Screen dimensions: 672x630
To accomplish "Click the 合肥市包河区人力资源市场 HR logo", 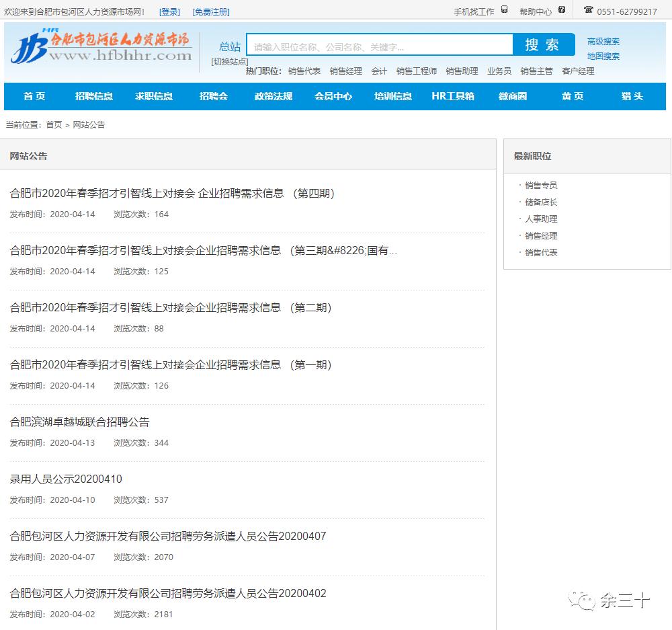I will [101, 47].
